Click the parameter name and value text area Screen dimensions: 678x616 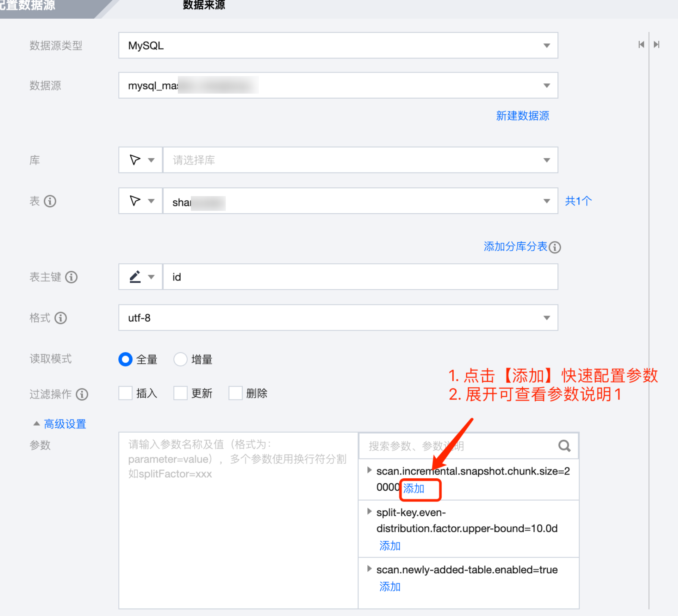point(238,520)
